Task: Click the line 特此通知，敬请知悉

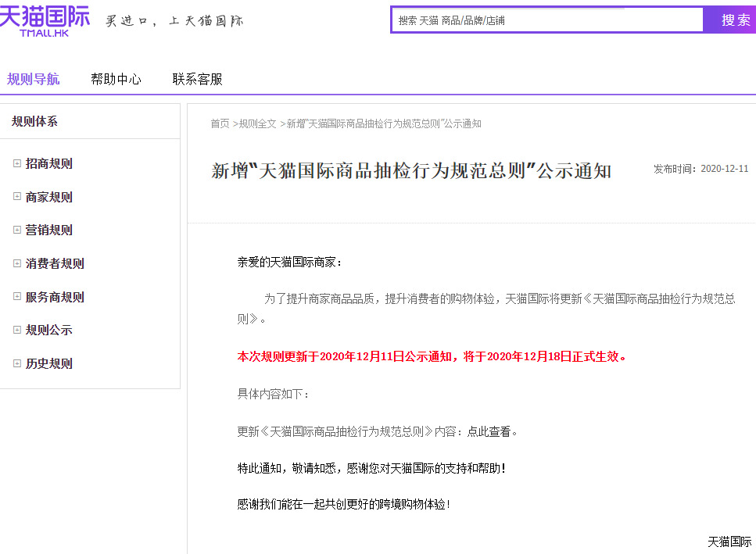Action: pos(371,468)
